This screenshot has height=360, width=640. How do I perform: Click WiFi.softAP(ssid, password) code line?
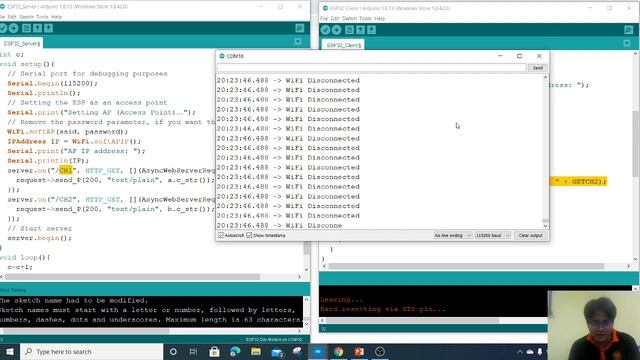tap(67, 131)
